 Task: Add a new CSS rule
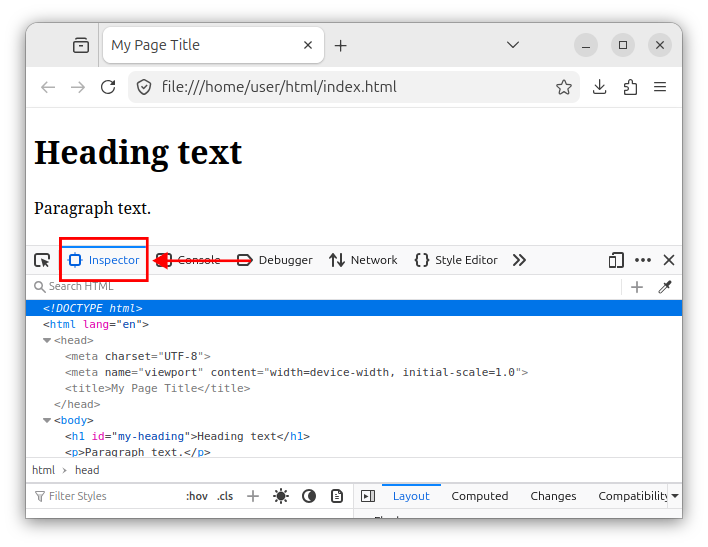pyautogui.click(x=253, y=496)
